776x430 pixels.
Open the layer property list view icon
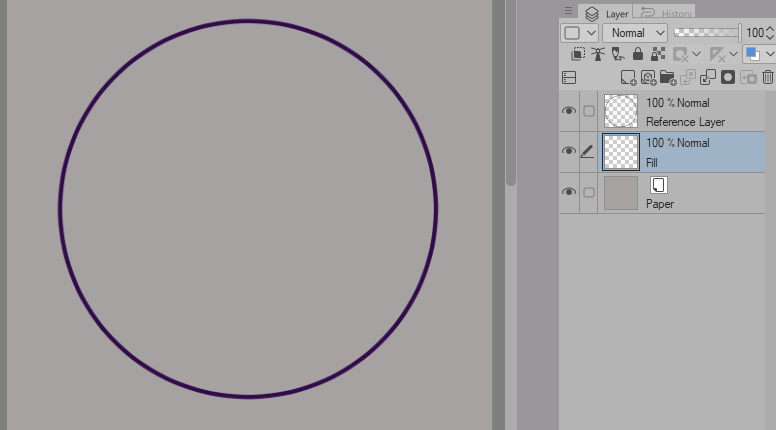(x=569, y=78)
